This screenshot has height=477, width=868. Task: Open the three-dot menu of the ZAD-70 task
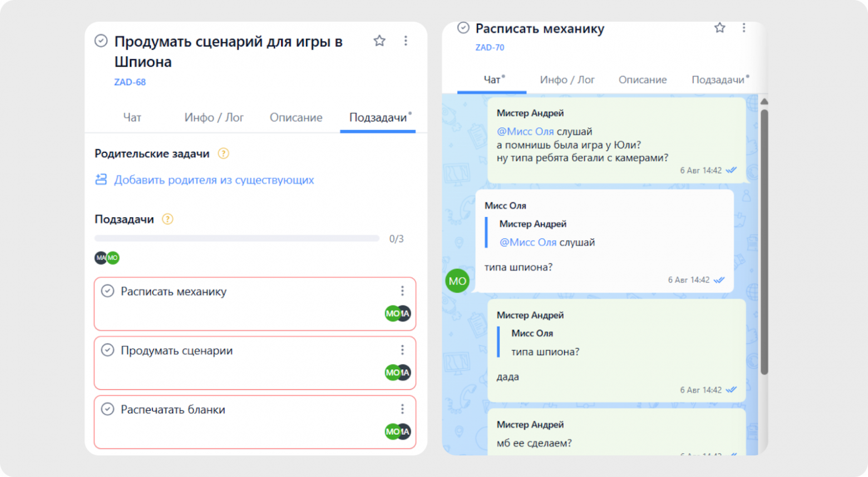pos(744,28)
